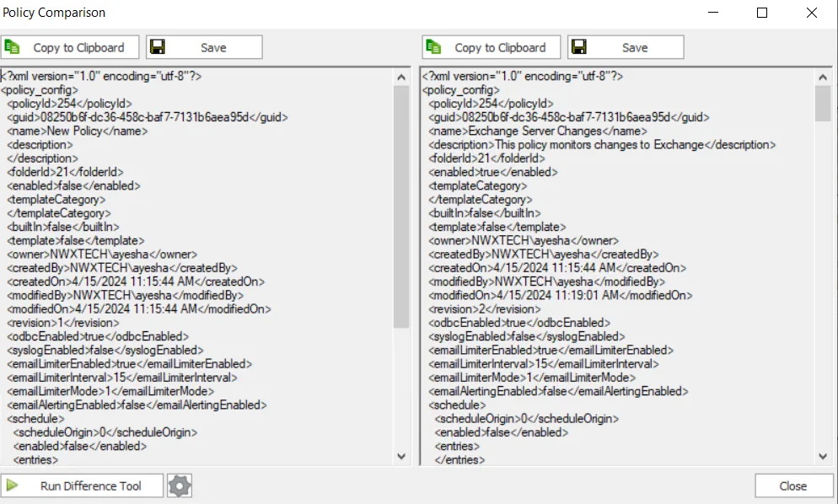
Task: Click right pane revision 2 line
Action: point(485,309)
